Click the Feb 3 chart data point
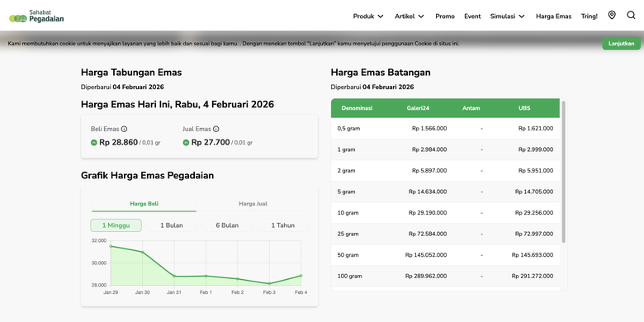Viewport: 644px width, 322px height. coord(269,283)
